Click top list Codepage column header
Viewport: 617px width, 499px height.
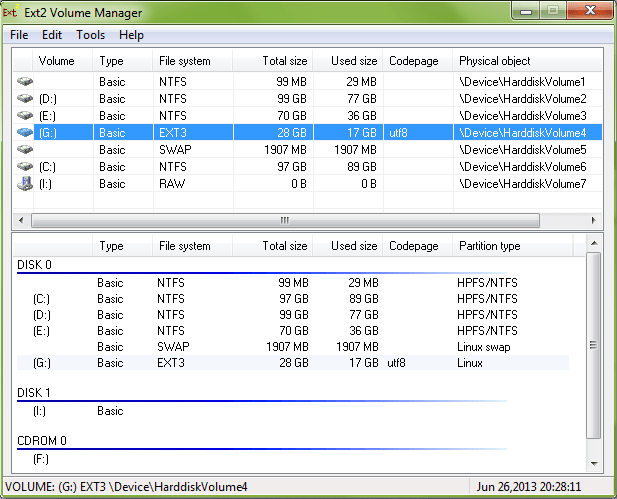(418, 61)
